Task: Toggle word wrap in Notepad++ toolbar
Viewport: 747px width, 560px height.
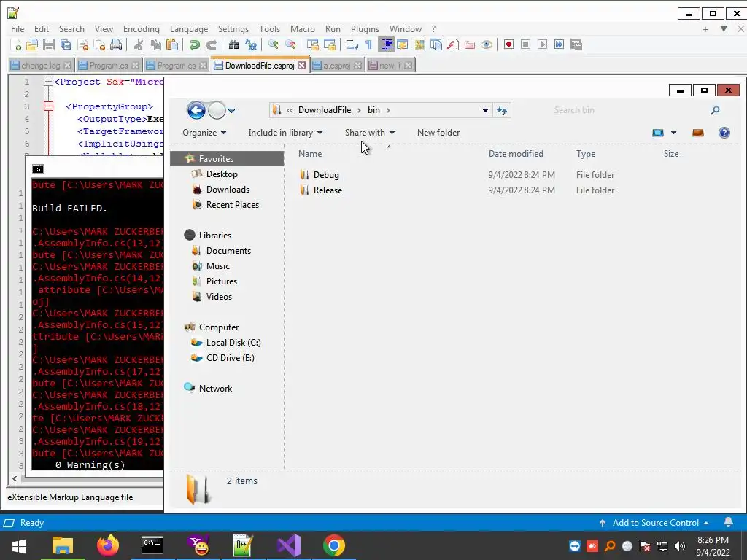Action: click(x=352, y=44)
